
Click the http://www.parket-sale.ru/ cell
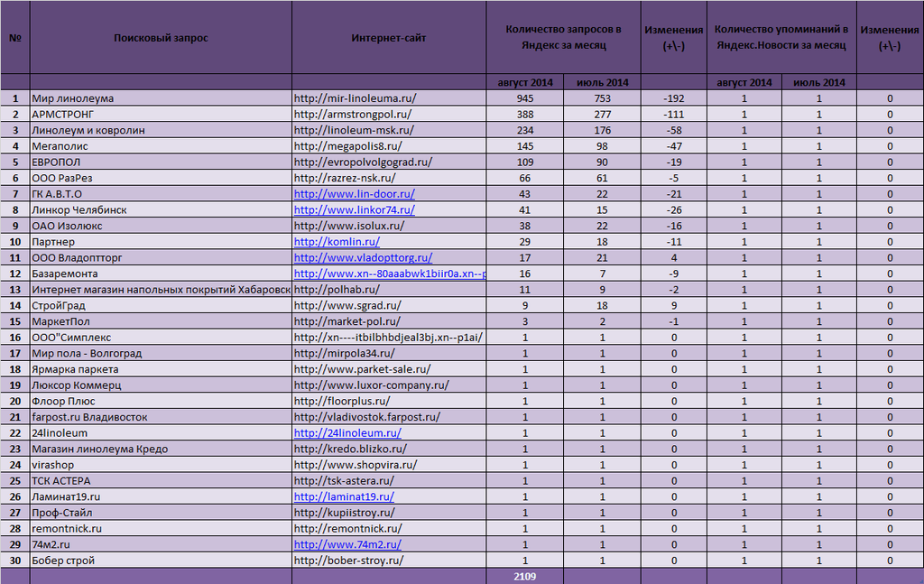click(x=389, y=369)
